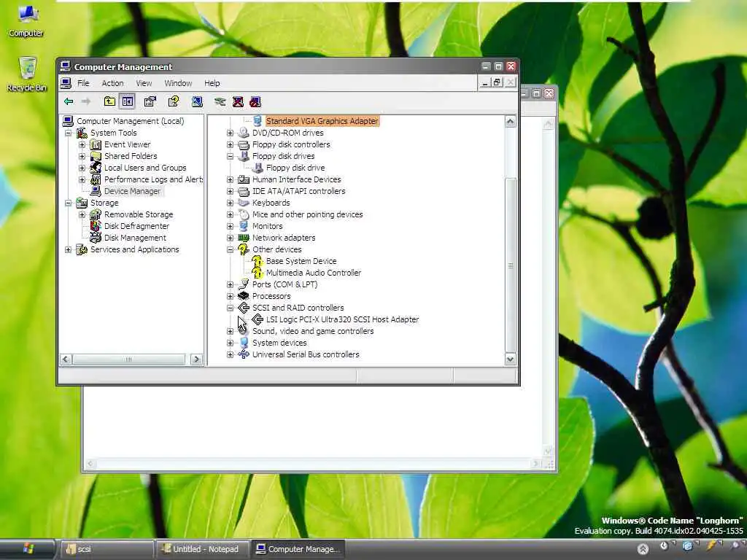Viewport: 747px width, 560px height.
Task: Click scroll up arrow in device list
Action: click(510, 122)
